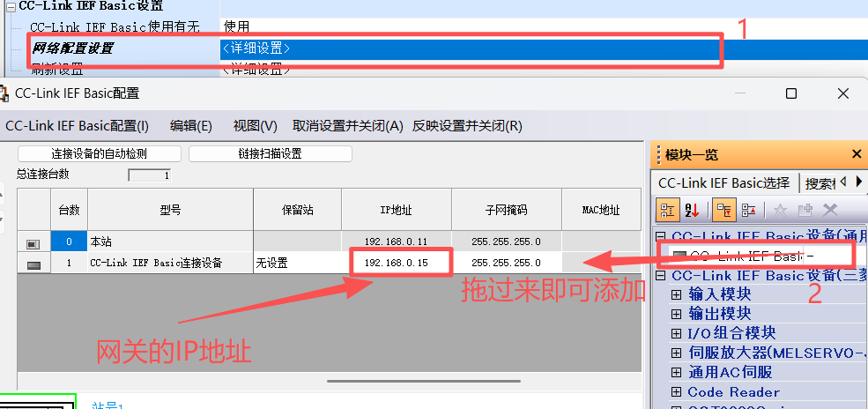Select the categorized view icon in module list
The width and height of the screenshot is (868, 409).
point(668,211)
